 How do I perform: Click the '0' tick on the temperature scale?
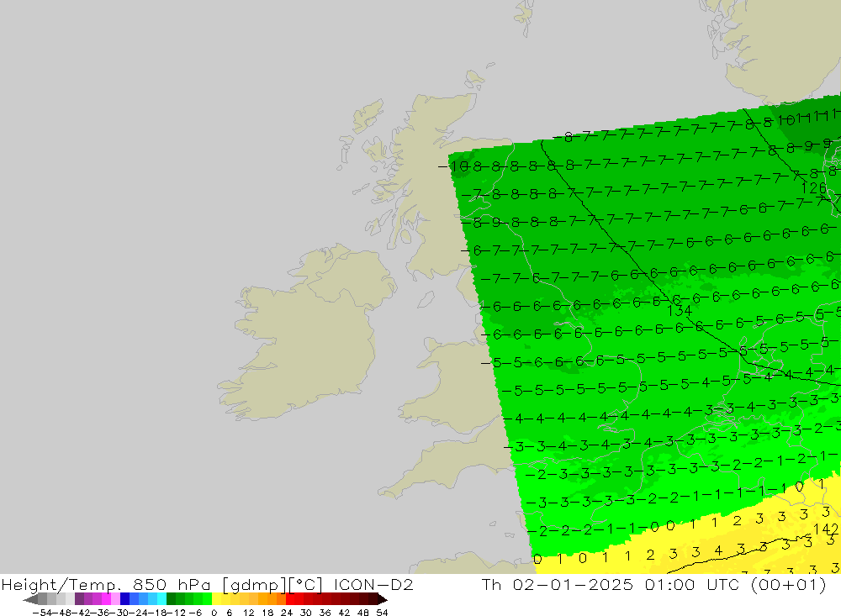point(214,613)
